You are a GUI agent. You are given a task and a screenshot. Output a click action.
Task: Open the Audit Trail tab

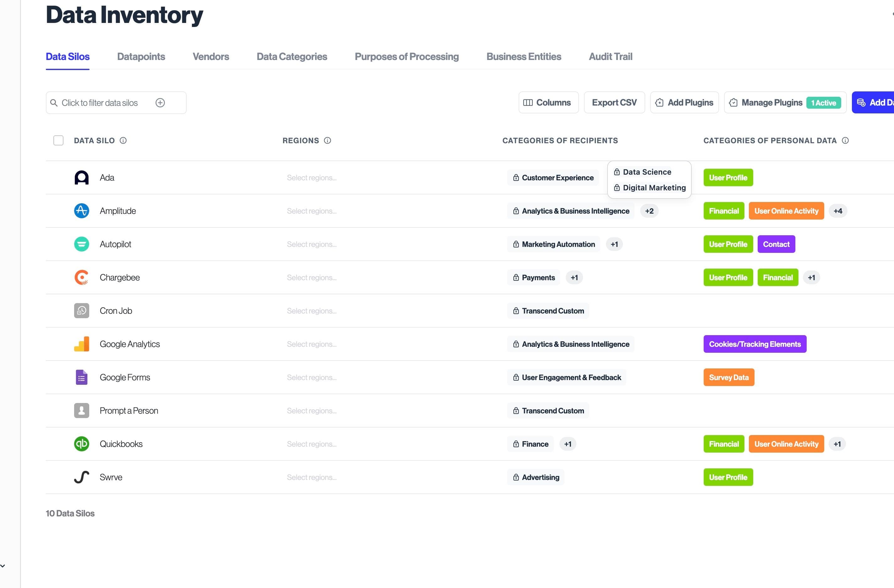click(610, 57)
